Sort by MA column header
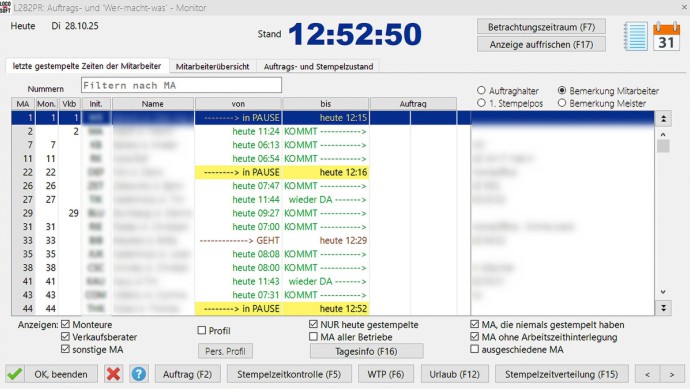This screenshot has height=389, width=690. pyautogui.click(x=23, y=104)
